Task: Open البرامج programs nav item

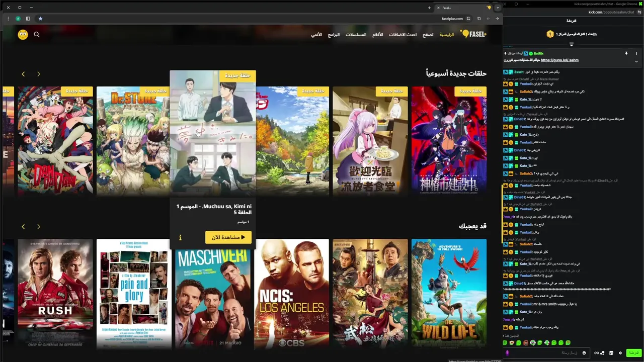Action: tap(334, 35)
